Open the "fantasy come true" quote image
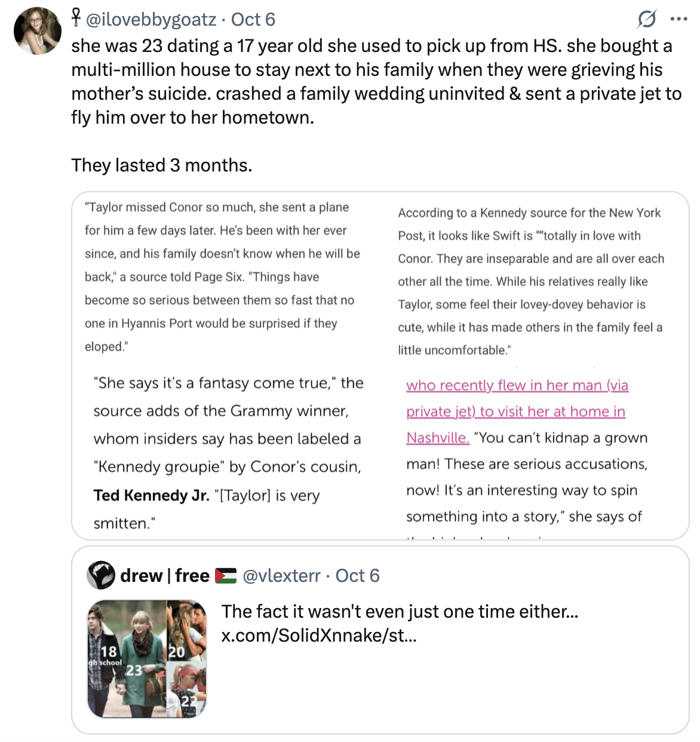The height and width of the screenshot is (742, 700). (x=228, y=453)
